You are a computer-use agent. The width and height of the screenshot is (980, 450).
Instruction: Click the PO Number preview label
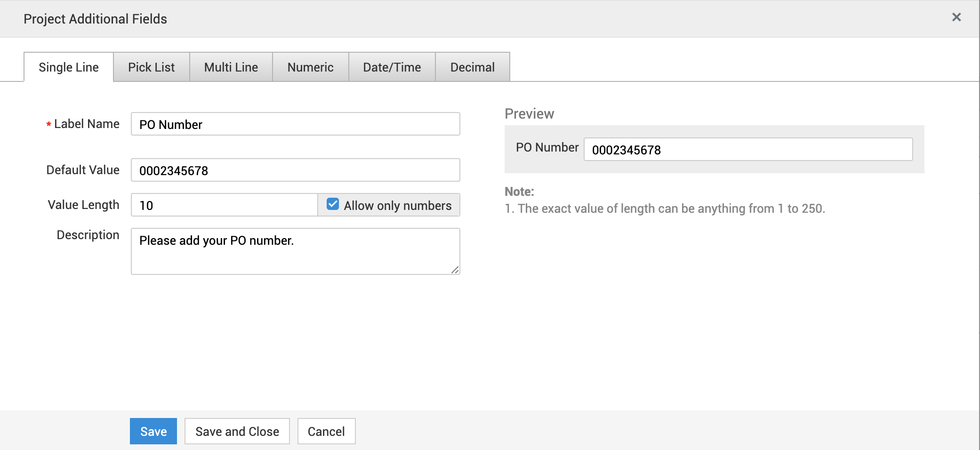pos(547,148)
